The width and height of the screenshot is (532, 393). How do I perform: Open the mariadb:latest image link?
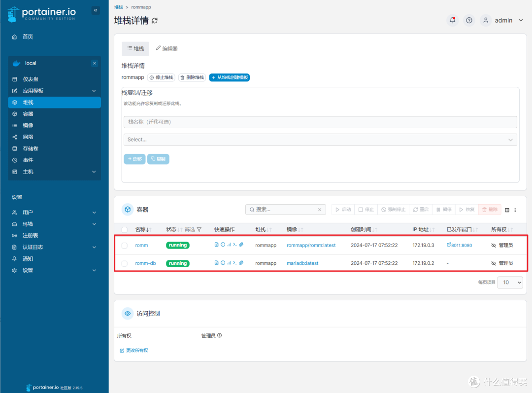[302, 263]
